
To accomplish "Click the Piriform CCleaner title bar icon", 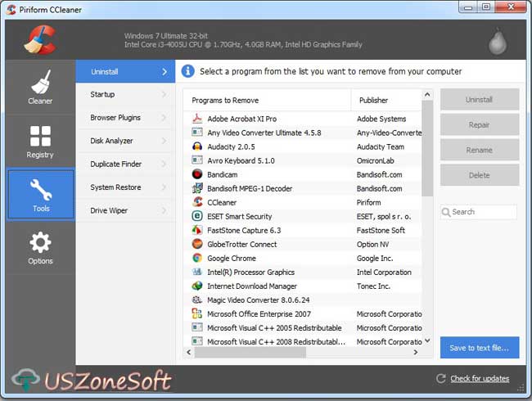I will (x=11, y=10).
